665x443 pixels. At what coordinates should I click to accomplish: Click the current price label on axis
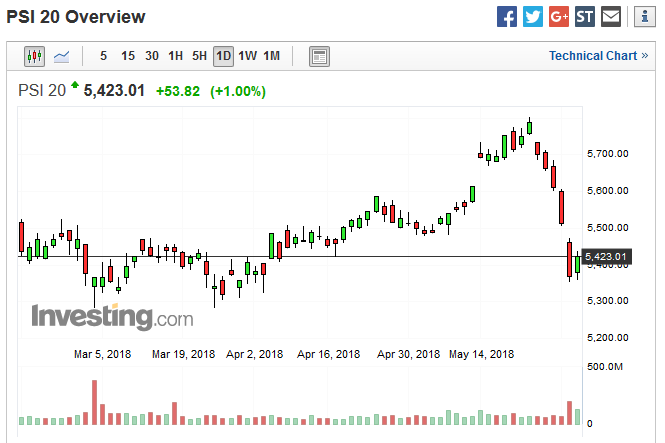point(606,256)
